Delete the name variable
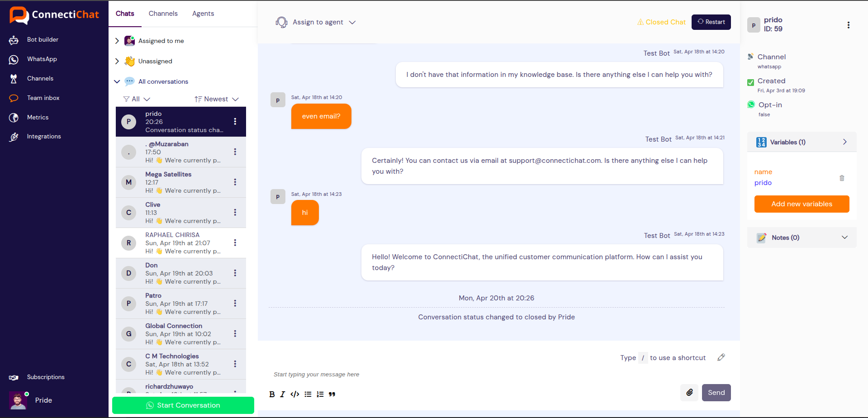This screenshot has height=418, width=868. point(842,178)
